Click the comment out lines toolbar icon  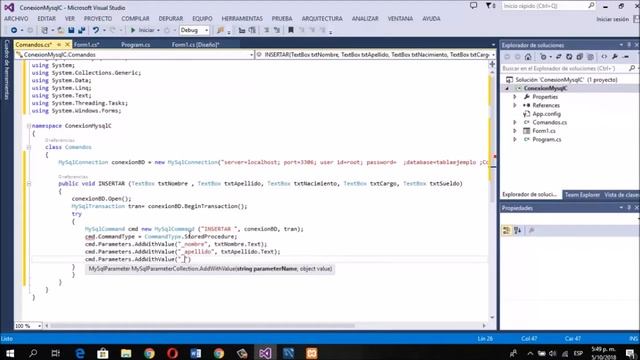click(267, 30)
